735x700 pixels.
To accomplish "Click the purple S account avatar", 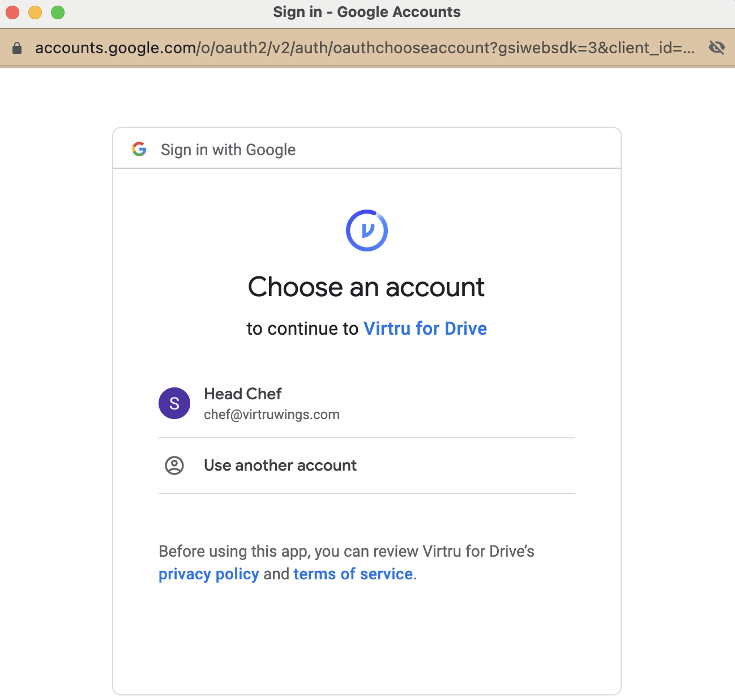I will point(174,403).
